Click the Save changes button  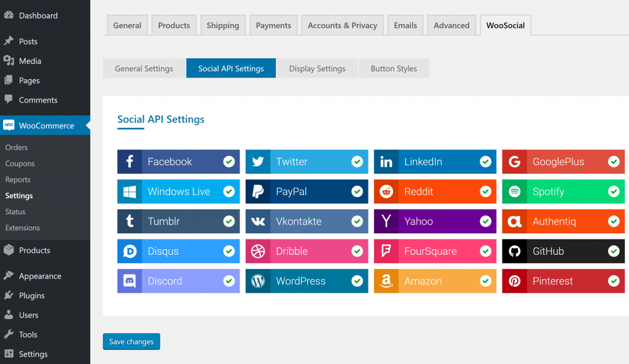pos(131,341)
